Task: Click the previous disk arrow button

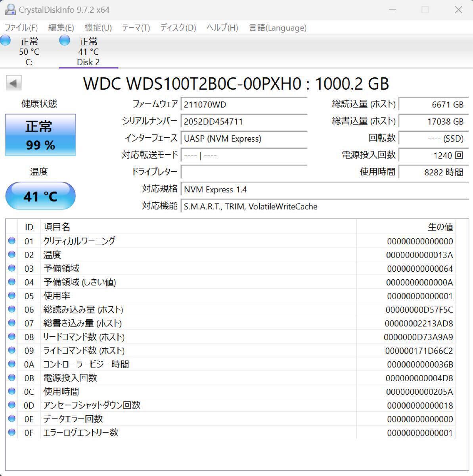Action: click(x=13, y=83)
